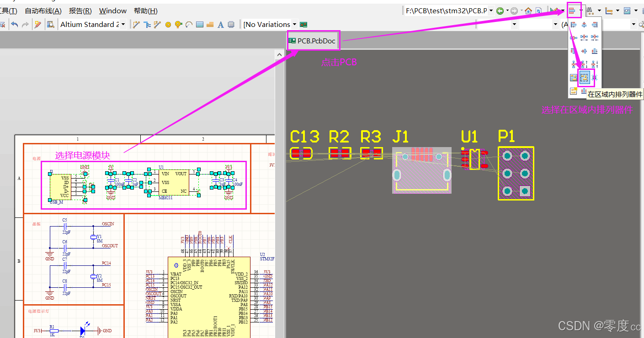The width and height of the screenshot is (644, 338).
Task: Select the Place Via tool
Action: (x=178, y=24)
